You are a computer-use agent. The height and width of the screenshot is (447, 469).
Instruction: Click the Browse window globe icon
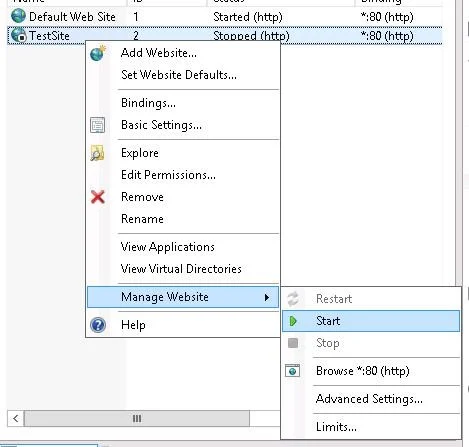293,371
